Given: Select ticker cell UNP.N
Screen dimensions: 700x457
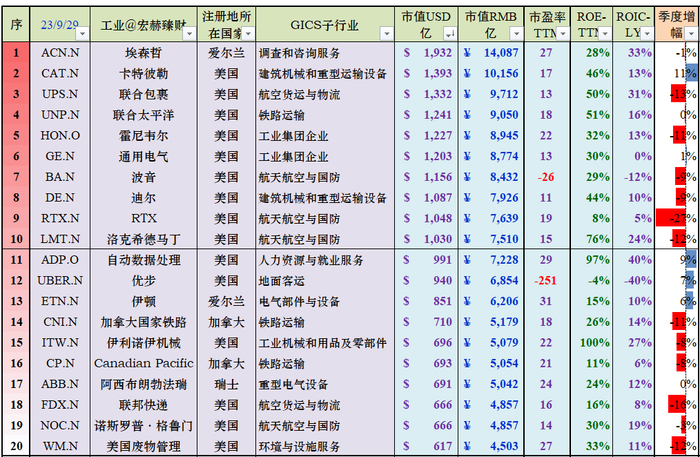Looking at the screenshot, I should click(60, 115).
